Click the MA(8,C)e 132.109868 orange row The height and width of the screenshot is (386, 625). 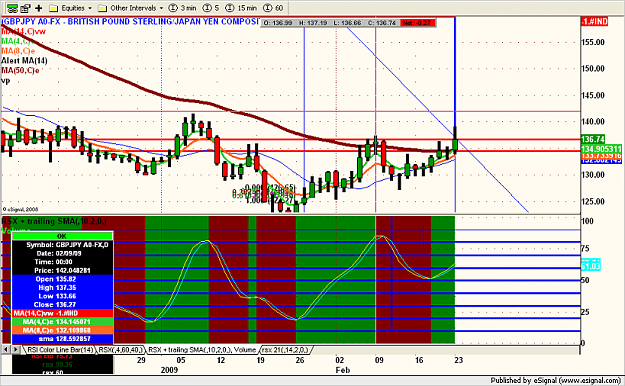pyautogui.click(x=63, y=330)
